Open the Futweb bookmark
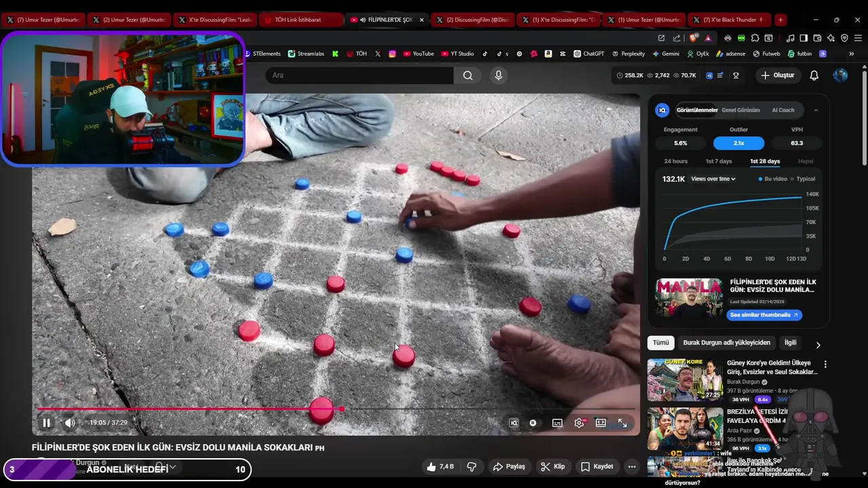 [x=766, y=54]
